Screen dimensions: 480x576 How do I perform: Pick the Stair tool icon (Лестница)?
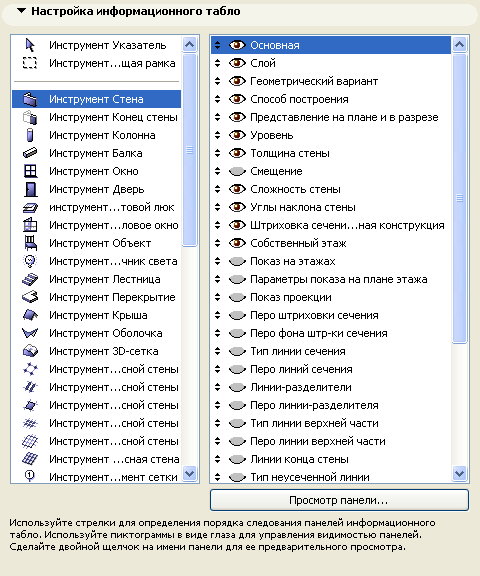[x=30, y=279]
